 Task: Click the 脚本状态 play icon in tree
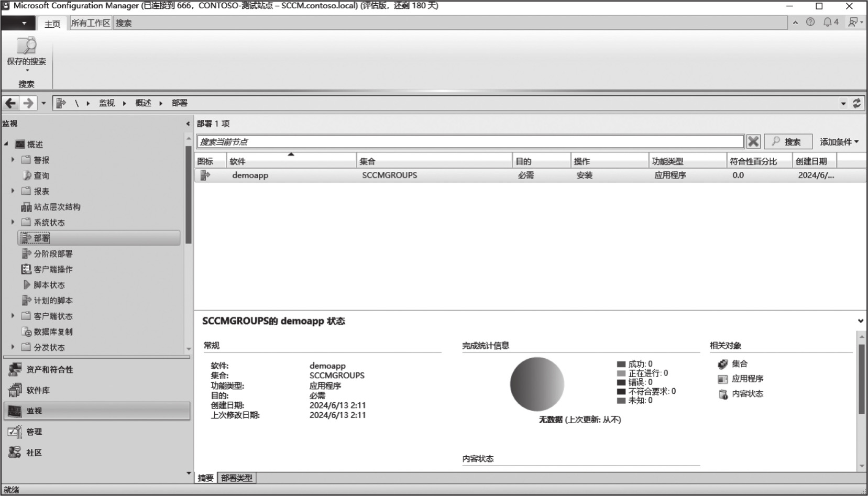pos(27,285)
